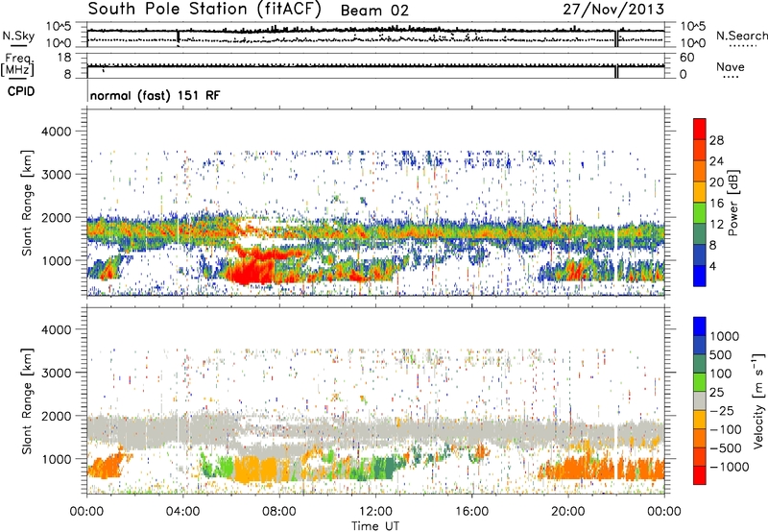Click the plot title "South Pole Station (fitACF)"
768x532 pixels.
204,10
